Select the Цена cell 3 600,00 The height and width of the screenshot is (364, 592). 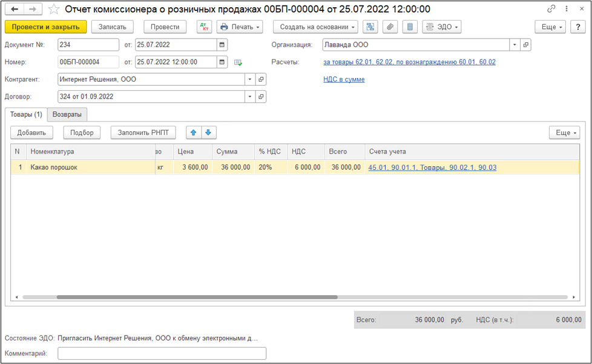click(x=193, y=167)
